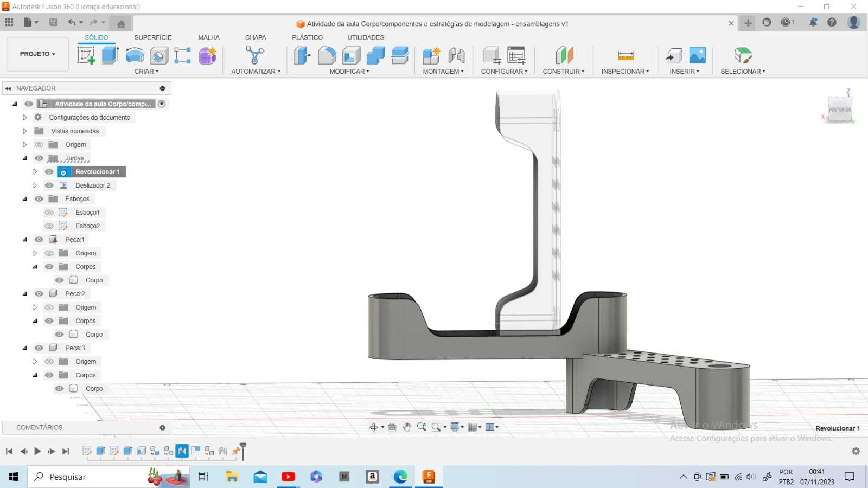Hide the Peca:2 component

[39, 294]
